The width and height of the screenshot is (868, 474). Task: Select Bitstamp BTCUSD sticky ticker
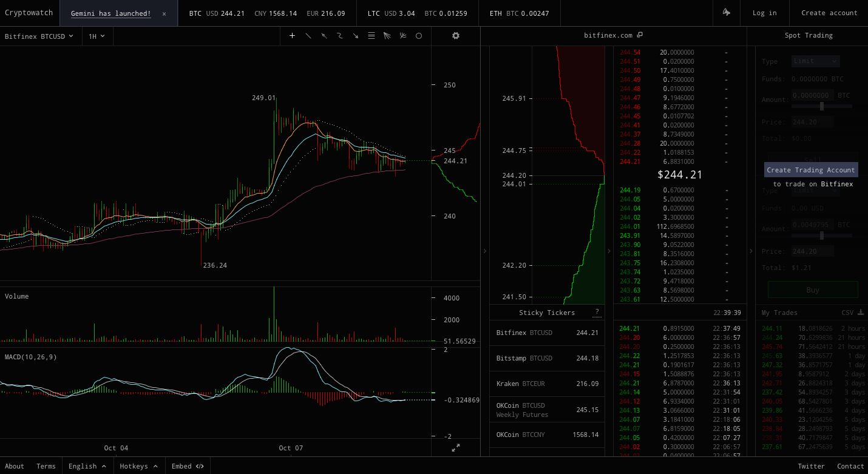547,358
